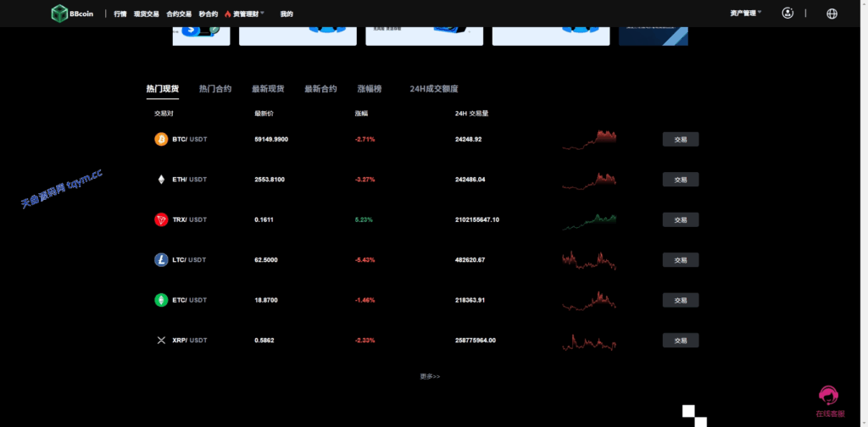Click the price 0.1611
The height and width of the screenshot is (427, 868).
[x=264, y=219]
